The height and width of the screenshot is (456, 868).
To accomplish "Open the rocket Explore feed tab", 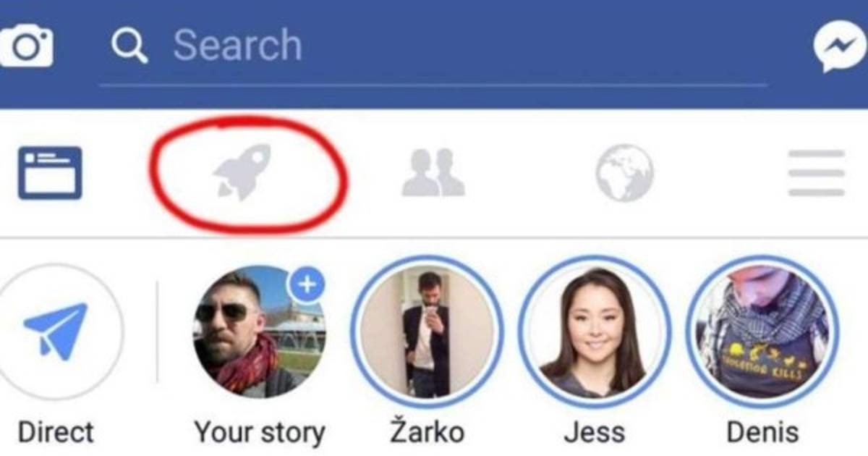I will [242, 172].
